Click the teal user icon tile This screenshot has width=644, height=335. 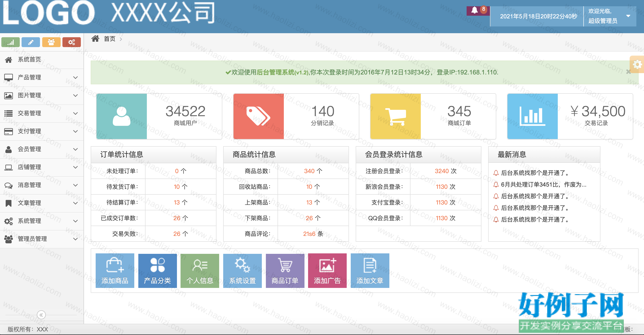[122, 116]
